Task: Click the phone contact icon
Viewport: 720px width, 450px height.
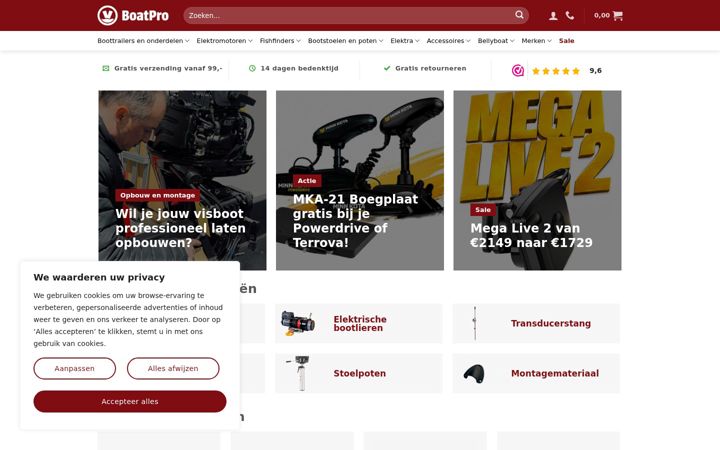Action: 570,16
